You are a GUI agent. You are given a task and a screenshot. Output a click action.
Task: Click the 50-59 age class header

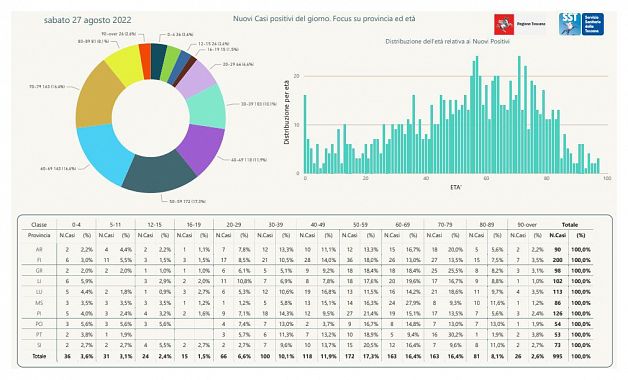360,225
